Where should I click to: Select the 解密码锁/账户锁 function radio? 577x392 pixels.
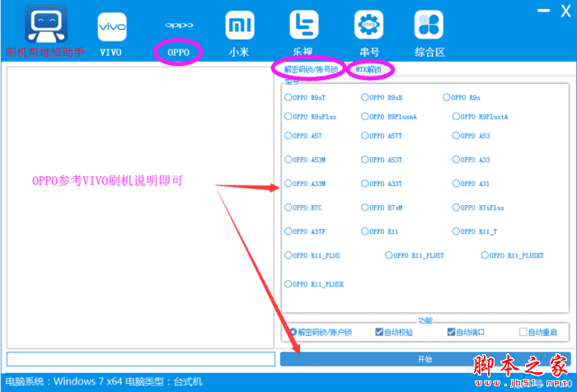click(293, 332)
